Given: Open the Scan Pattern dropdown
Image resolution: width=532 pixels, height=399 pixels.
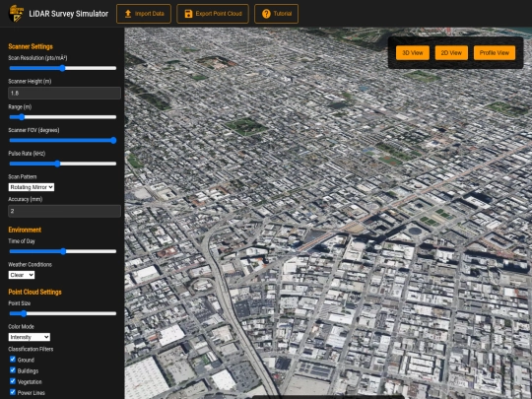Looking at the screenshot, I should (32, 187).
